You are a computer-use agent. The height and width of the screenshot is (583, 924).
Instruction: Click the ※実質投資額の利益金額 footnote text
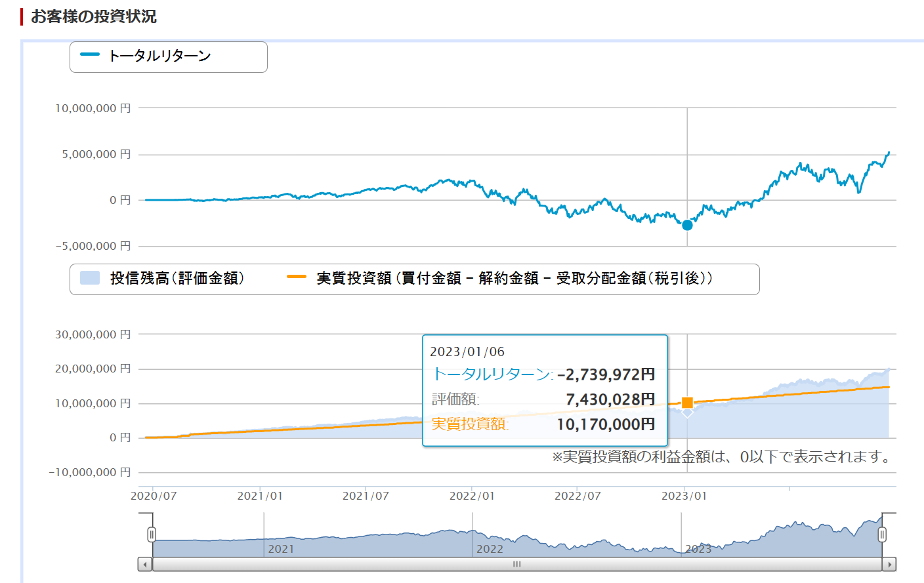click(723, 457)
